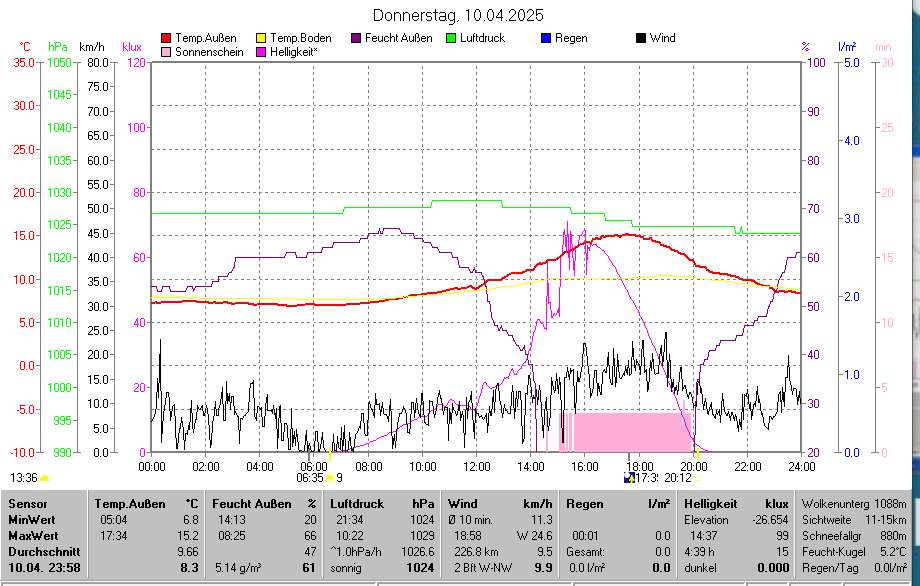Click the blue l/m² axis unit label above the chart
920x586 pixels.
pyautogui.click(x=847, y=47)
